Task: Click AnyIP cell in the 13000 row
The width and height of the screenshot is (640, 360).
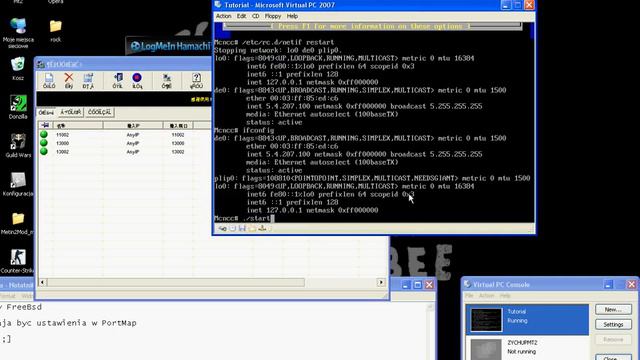Action: 133,143
